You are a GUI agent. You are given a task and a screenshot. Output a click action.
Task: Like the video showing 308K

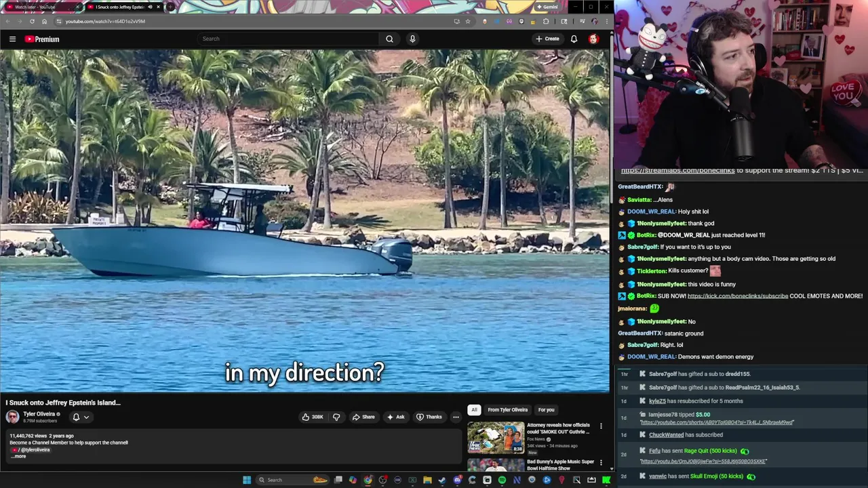point(313,417)
